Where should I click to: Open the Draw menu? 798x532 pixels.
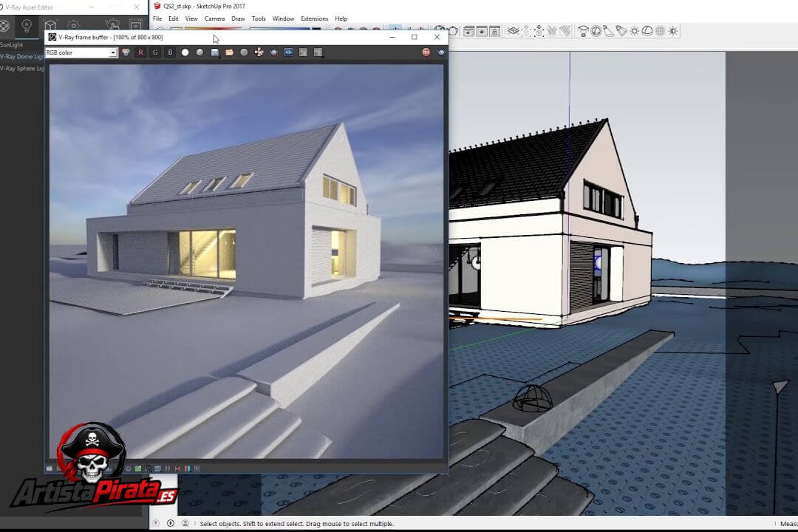tap(238, 18)
